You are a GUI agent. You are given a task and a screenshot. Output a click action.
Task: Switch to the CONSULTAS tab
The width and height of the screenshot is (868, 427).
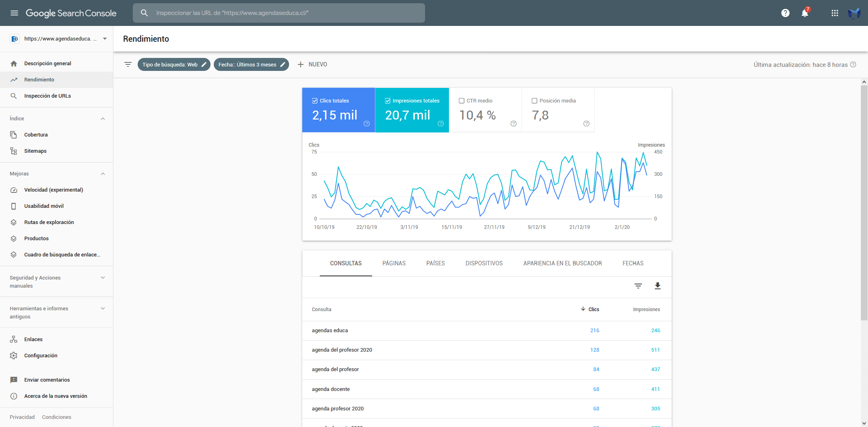click(x=346, y=263)
